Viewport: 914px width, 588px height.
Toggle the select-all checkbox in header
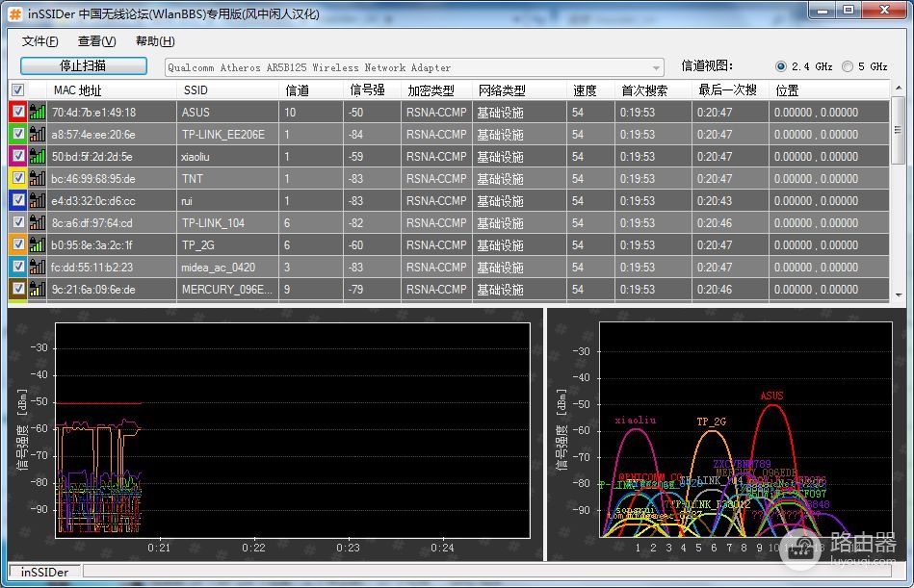18,89
